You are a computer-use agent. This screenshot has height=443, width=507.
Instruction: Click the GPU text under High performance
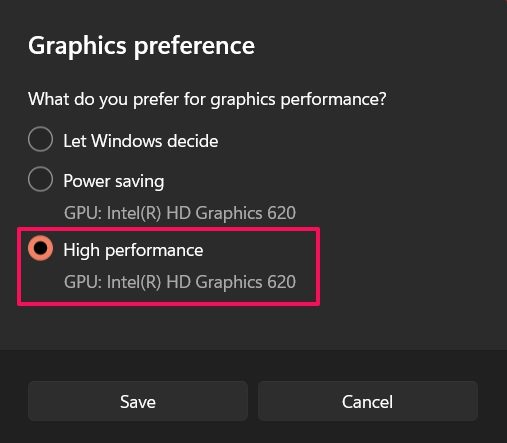180,282
